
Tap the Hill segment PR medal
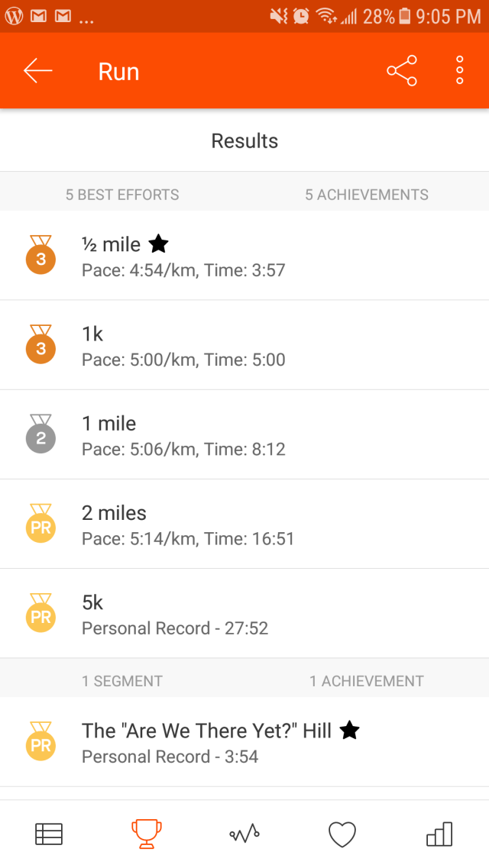pos(40,741)
